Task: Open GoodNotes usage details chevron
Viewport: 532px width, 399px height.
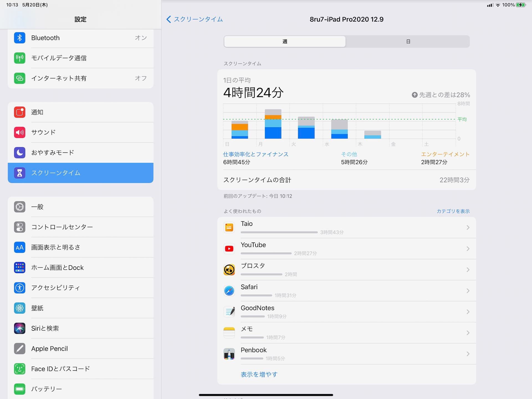Action: 468,312
